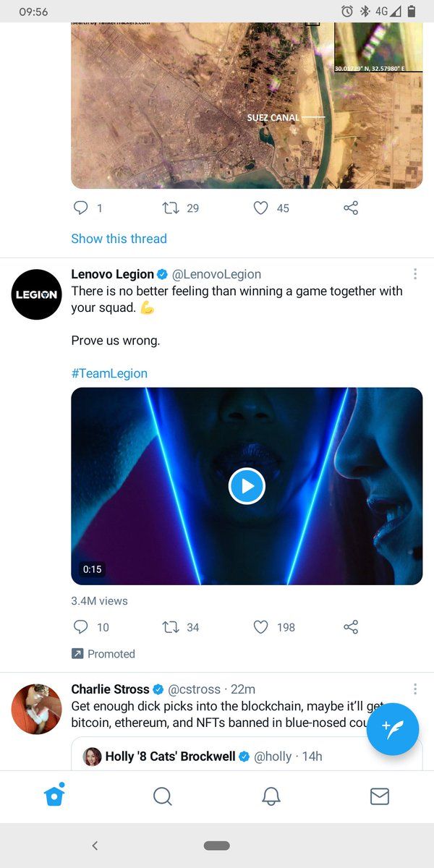Open Lenovo Legion profile avatar
Screen dimensions: 434x868
(37, 294)
